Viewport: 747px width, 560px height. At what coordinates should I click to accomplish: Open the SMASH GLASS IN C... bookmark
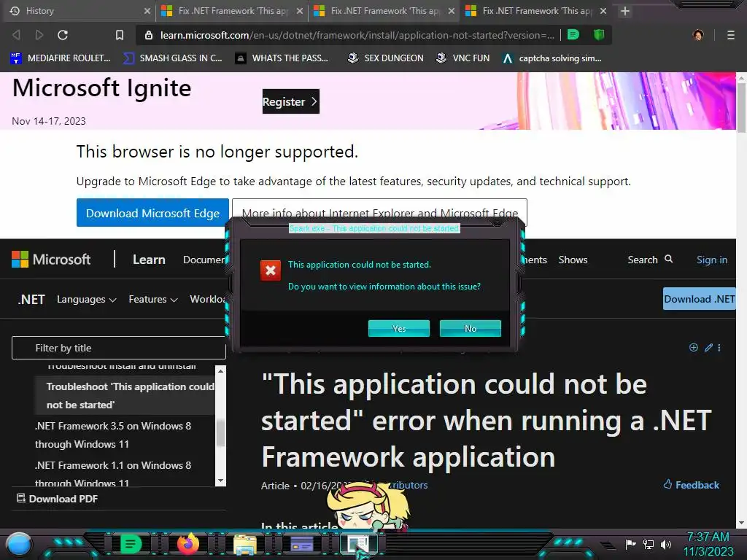(x=173, y=58)
